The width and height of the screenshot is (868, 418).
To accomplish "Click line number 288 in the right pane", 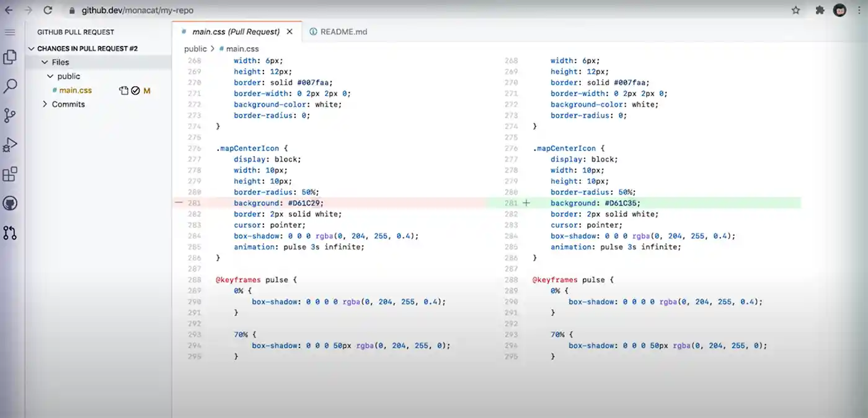I will coord(511,280).
